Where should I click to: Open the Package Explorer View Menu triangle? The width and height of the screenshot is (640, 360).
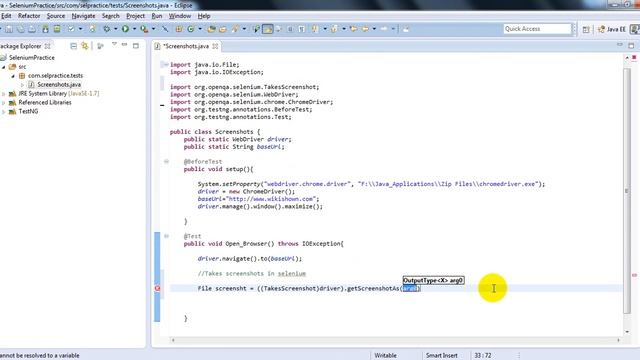(114, 44)
